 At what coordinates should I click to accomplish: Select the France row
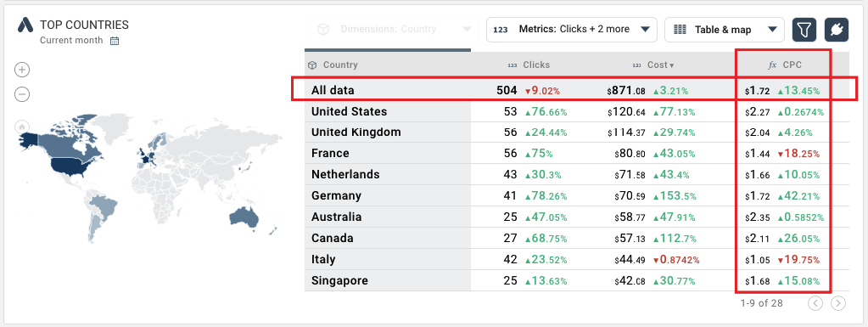[x=576, y=154]
